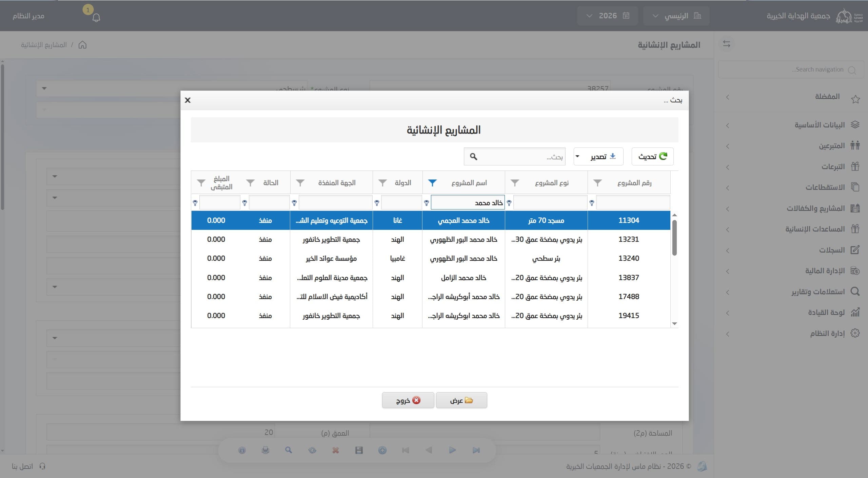Click filter icon on الحالة column
Viewport: 868px width, 478px height.
250,183
